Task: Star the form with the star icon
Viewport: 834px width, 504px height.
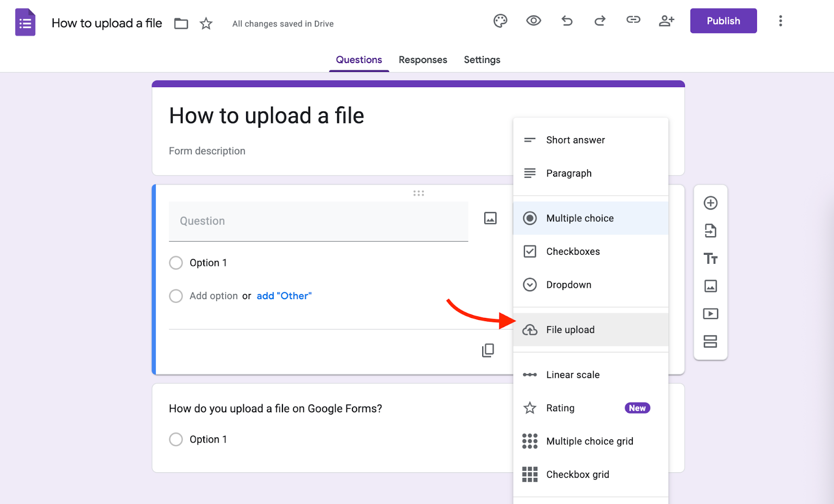Action: click(206, 23)
